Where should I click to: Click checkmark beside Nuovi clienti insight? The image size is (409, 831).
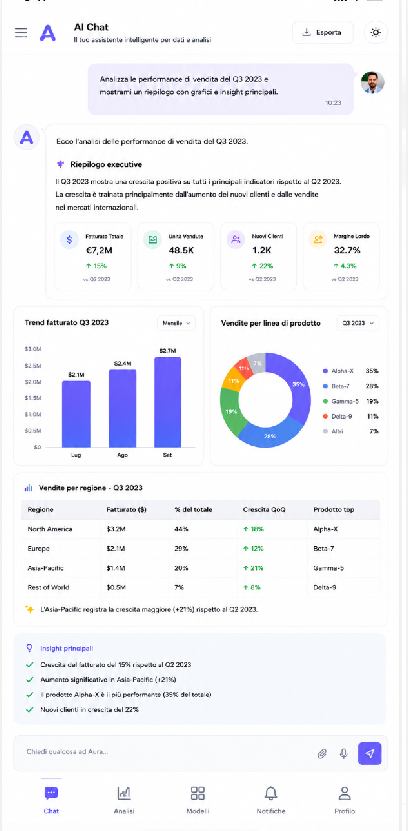[x=29, y=709]
